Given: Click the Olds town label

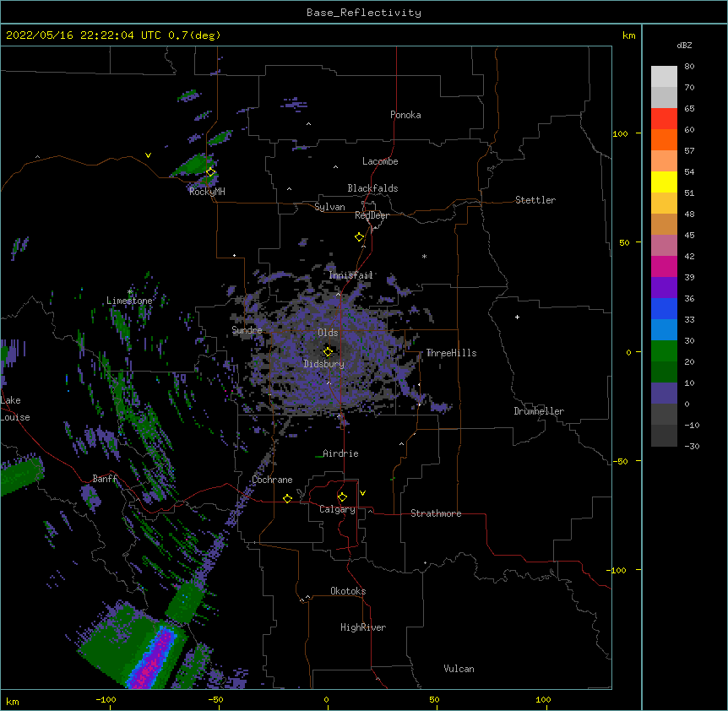Looking at the screenshot, I should coord(328,333).
